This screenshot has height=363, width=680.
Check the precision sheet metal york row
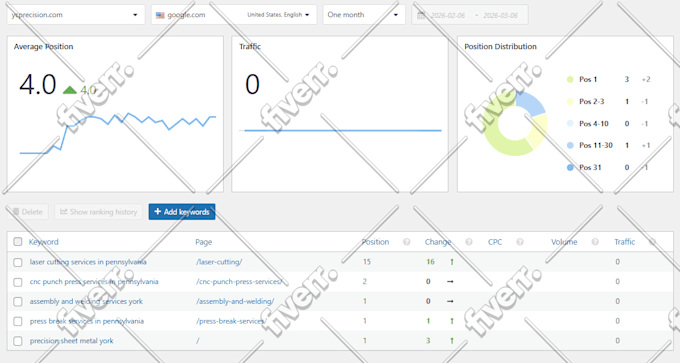click(x=18, y=341)
